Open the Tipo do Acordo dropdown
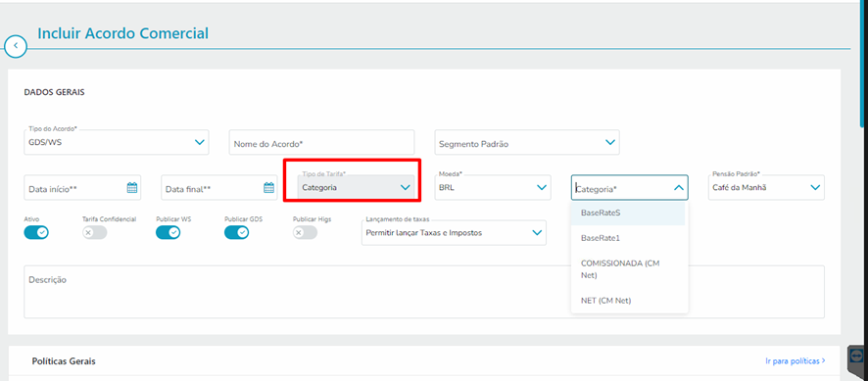The height and width of the screenshot is (381, 868). tap(117, 142)
